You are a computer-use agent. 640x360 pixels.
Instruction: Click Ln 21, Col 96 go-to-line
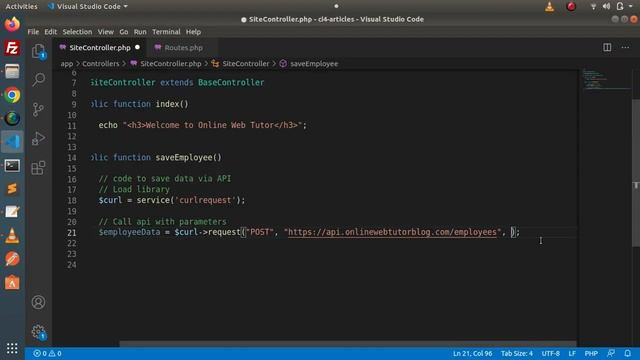(x=472, y=353)
